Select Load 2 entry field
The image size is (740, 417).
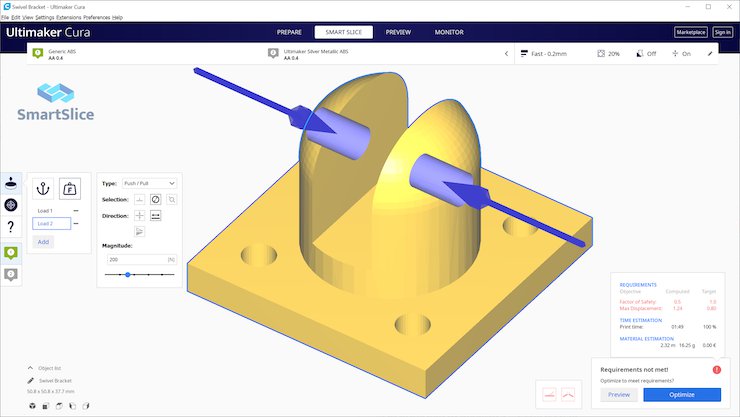click(51, 224)
